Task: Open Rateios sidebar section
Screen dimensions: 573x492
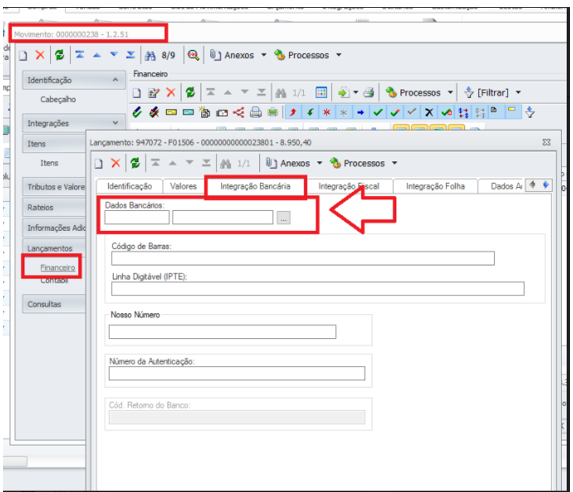Action: click(x=55, y=207)
